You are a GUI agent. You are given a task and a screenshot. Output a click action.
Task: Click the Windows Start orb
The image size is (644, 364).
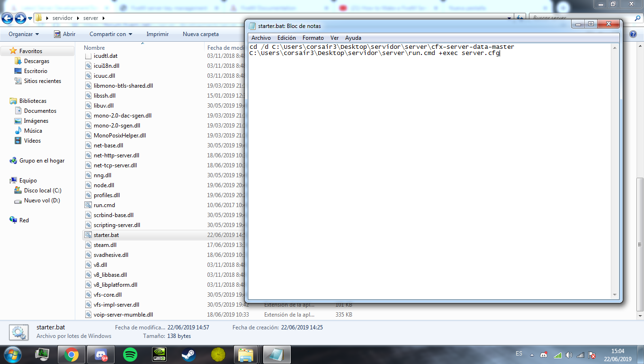coord(12,355)
